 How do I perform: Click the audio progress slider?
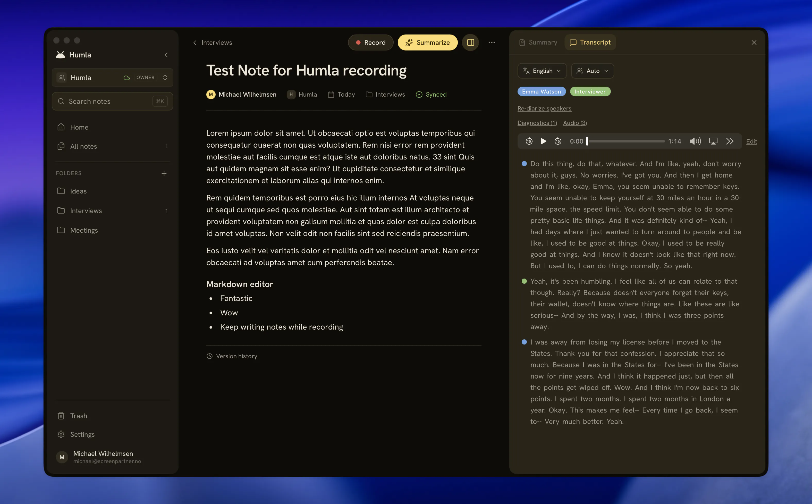pos(626,141)
